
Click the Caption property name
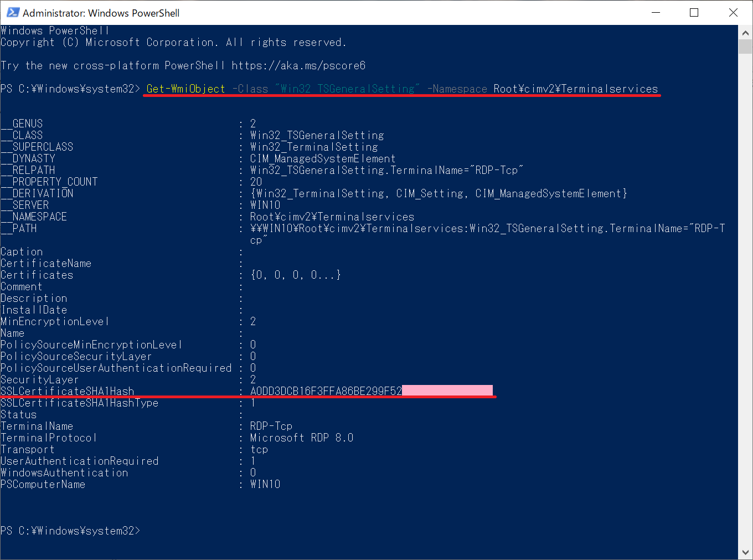[x=22, y=251]
